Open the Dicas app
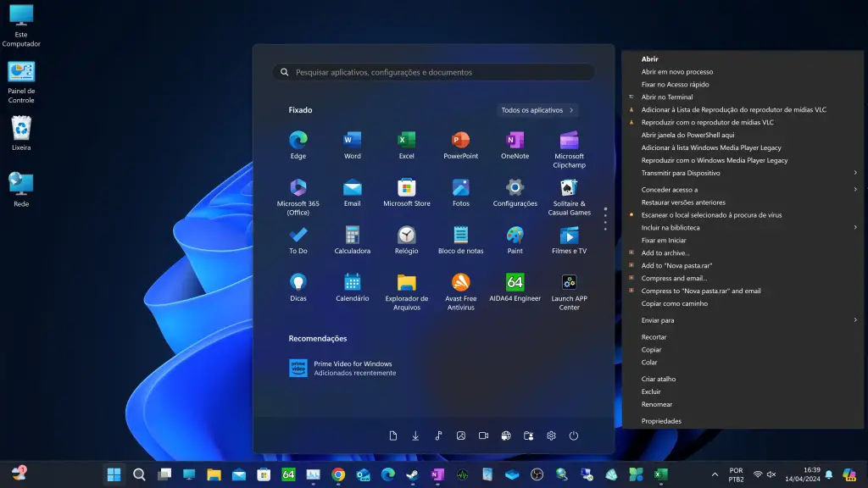The height and width of the screenshot is (488, 868). click(x=298, y=288)
